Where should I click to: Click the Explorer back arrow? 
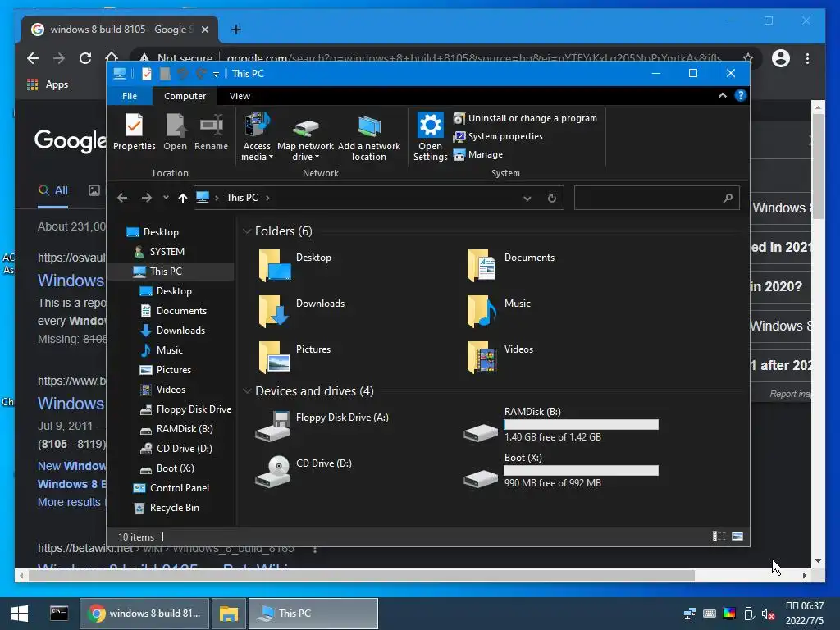pyautogui.click(x=122, y=198)
